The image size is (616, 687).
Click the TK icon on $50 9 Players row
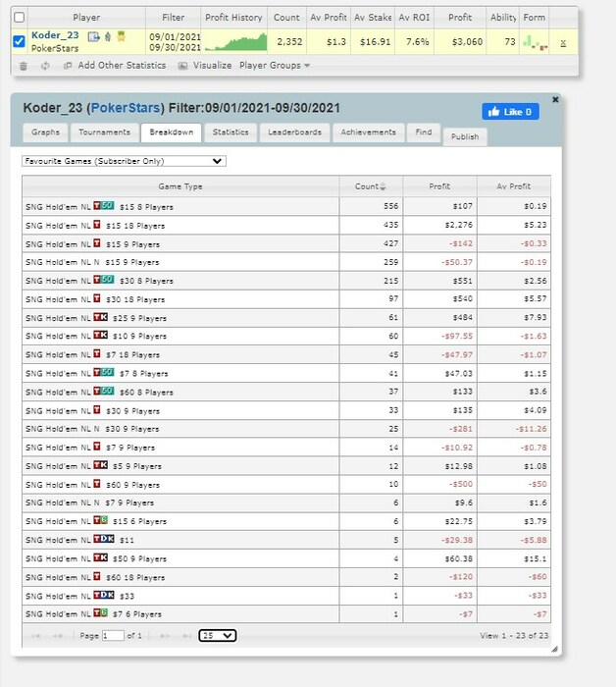pyautogui.click(x=100, y=557)
